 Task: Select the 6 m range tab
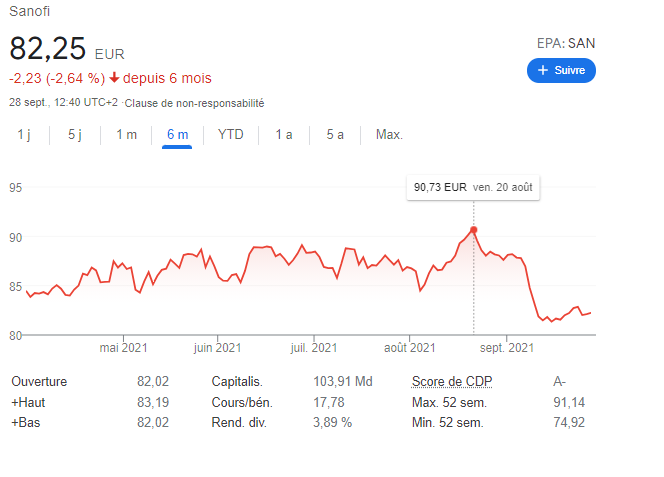[x=177, y=135]
